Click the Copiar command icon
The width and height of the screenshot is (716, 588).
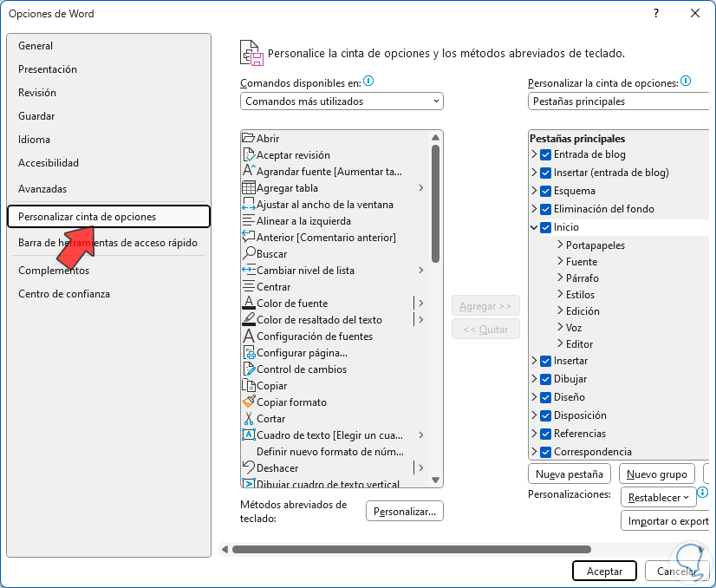pyautogui.click(x=249, y=385)
